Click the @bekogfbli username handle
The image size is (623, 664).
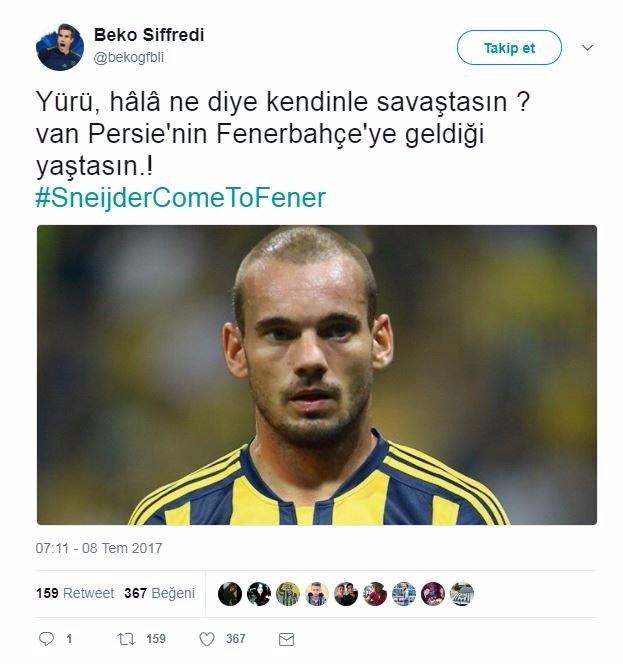(x=129, y=57)
